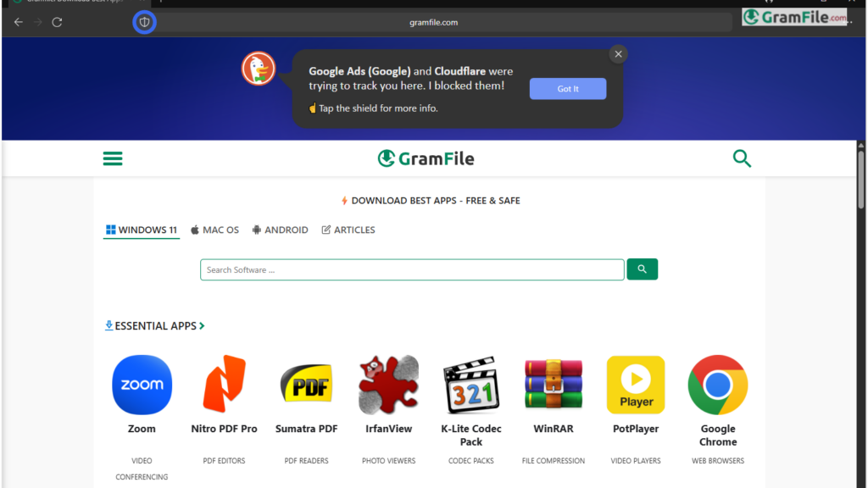
Task: Open the PDF Readers category
Action: [x=306, y=460]
